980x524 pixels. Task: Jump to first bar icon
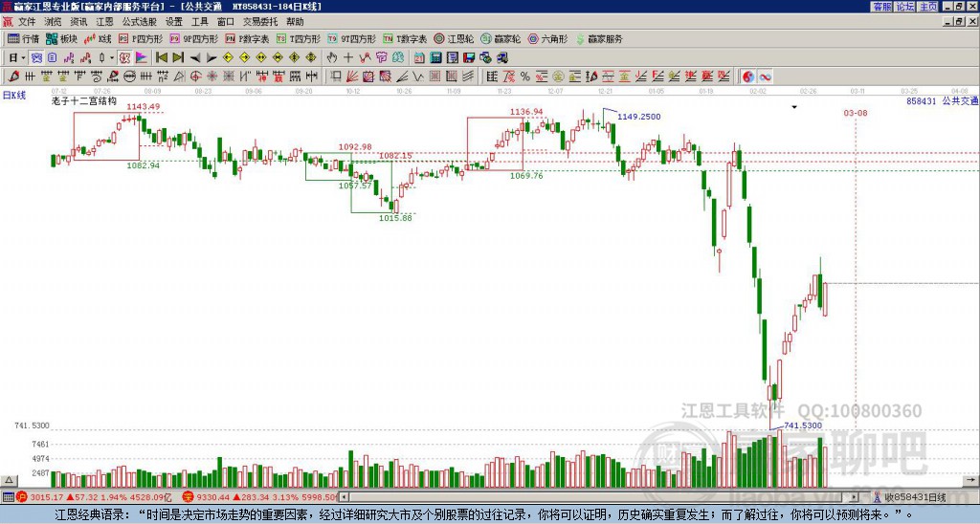tap(161, 57)
